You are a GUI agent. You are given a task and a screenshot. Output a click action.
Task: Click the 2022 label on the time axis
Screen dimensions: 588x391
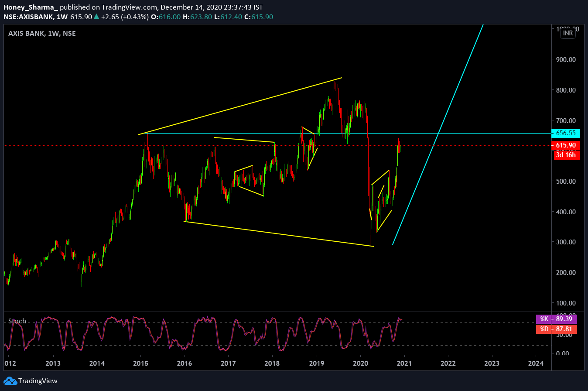(448, 363)
